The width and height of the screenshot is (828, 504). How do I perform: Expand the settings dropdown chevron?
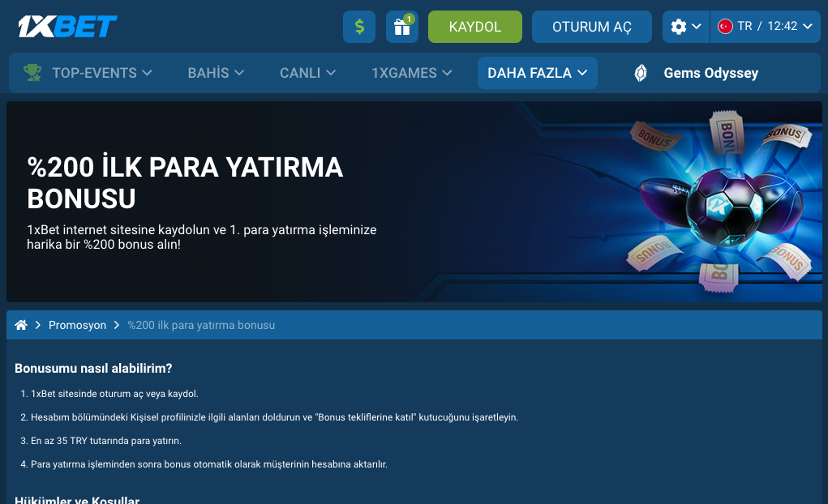pyautogui.click(x=697, y=27)
